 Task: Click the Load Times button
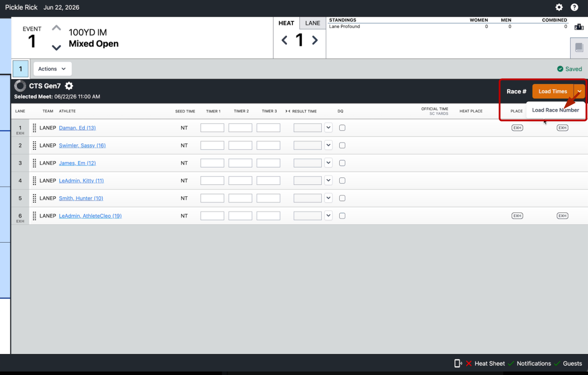pos(553,91)
